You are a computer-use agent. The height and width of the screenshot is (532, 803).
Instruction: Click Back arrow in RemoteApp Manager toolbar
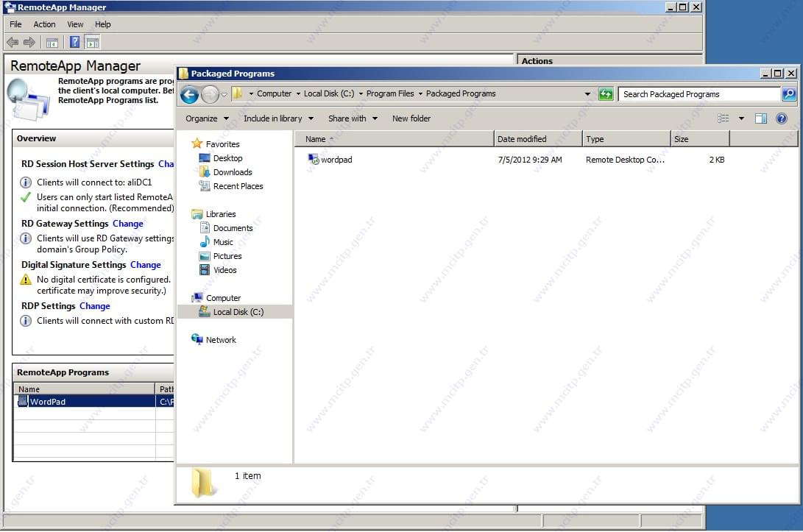pos(13,43)
